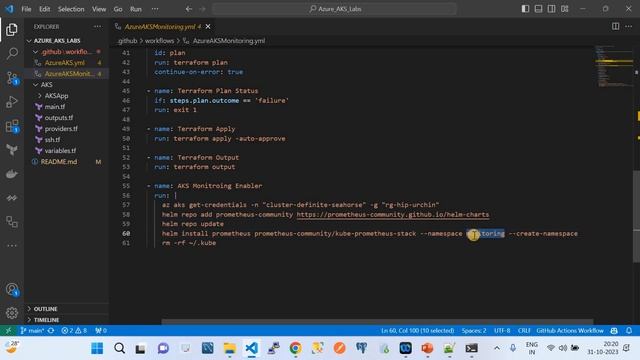640x360 pixels.
Task: Open the Run and Debug view
Action: (x=12, y=102)
